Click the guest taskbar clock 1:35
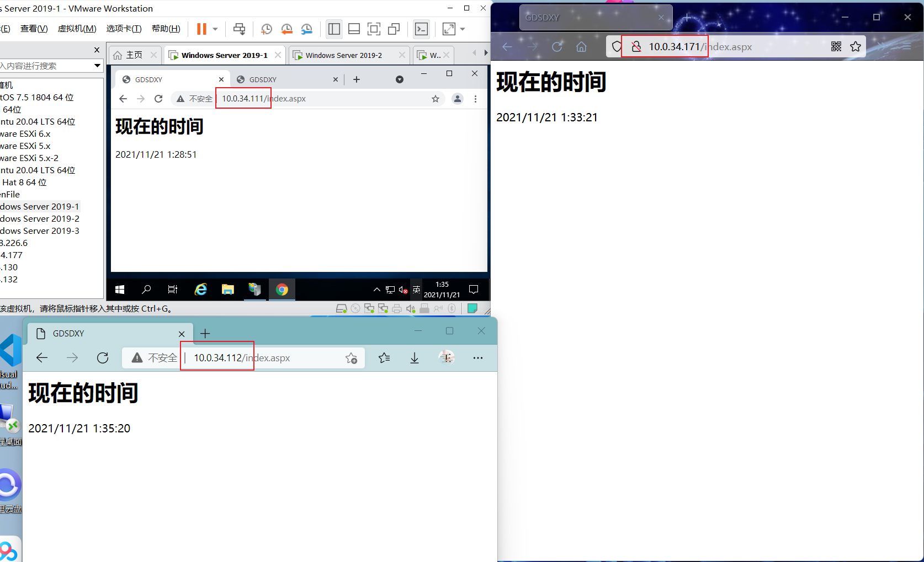 (x=442, y=290)
